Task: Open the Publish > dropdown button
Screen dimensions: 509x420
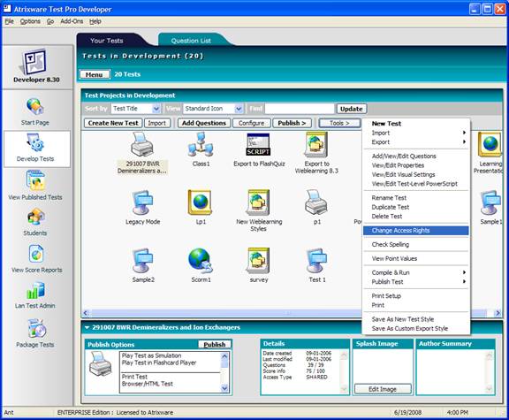Action: (292, 123)
